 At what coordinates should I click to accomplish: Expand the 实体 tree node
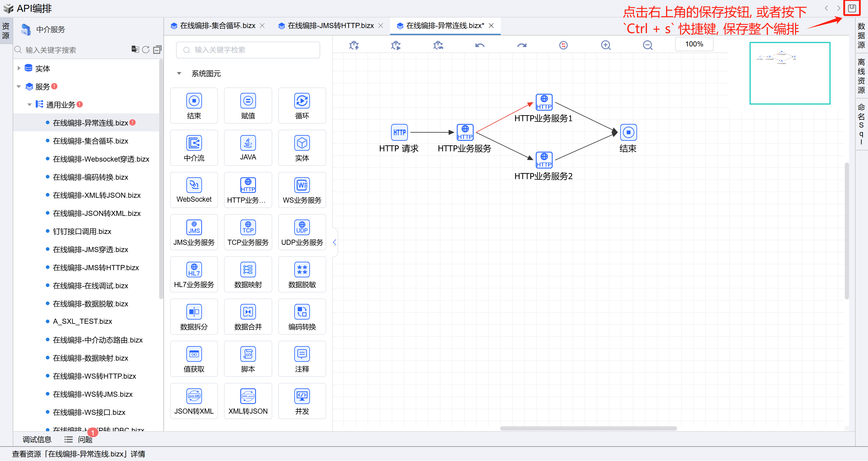[x=19, y=68]
